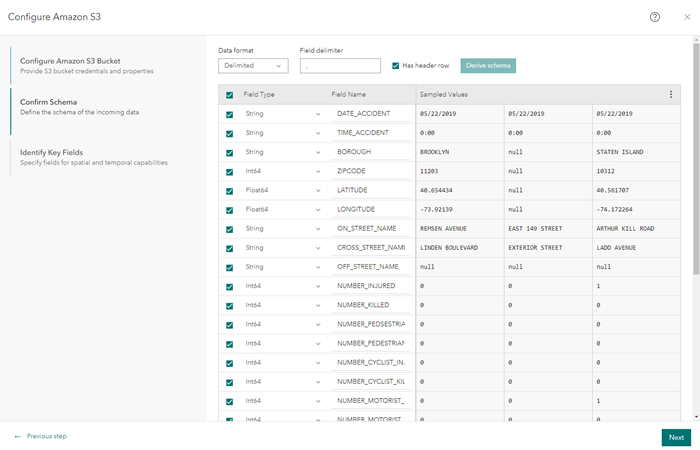Close the Configure Amazon S3 dialog
The height and width of the screenshot is (450, 700).
(682, 17)
